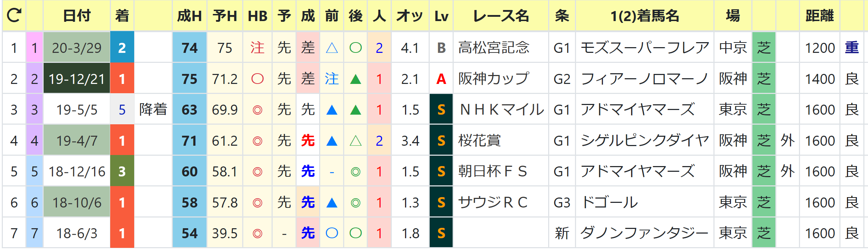Click the green 芝 cell for 桜花賞 row
The image size is (868, 250).
click(x=764, y=141)
